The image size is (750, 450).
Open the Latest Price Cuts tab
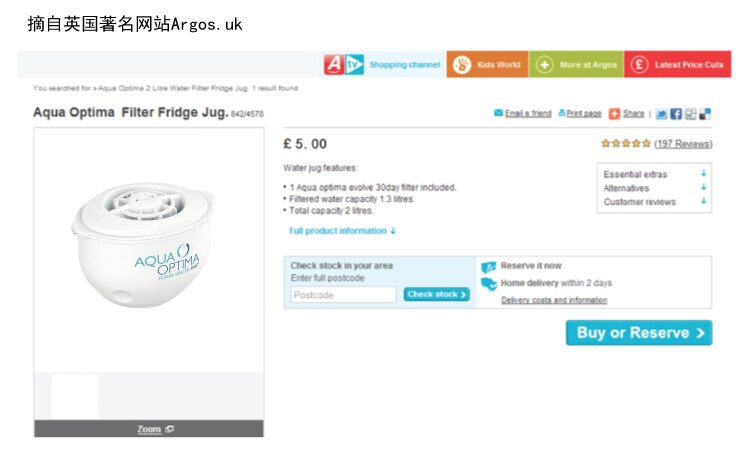[x=689, y=65]
